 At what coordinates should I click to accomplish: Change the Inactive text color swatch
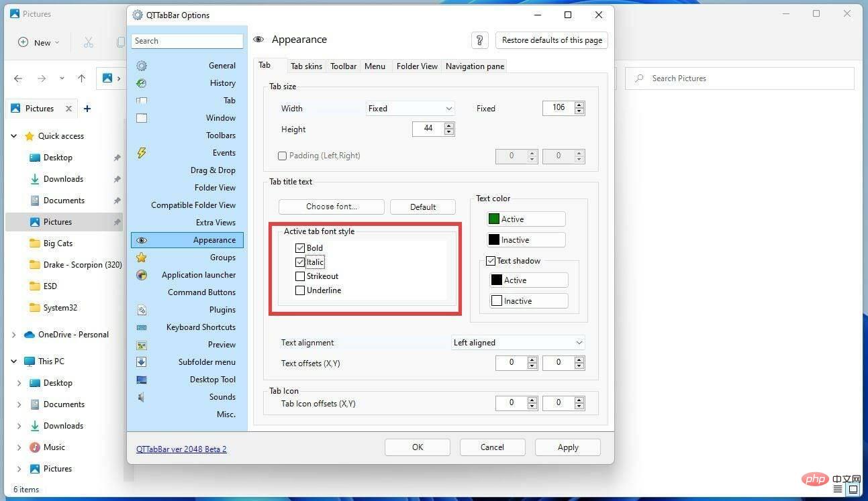tap(526, 240)
